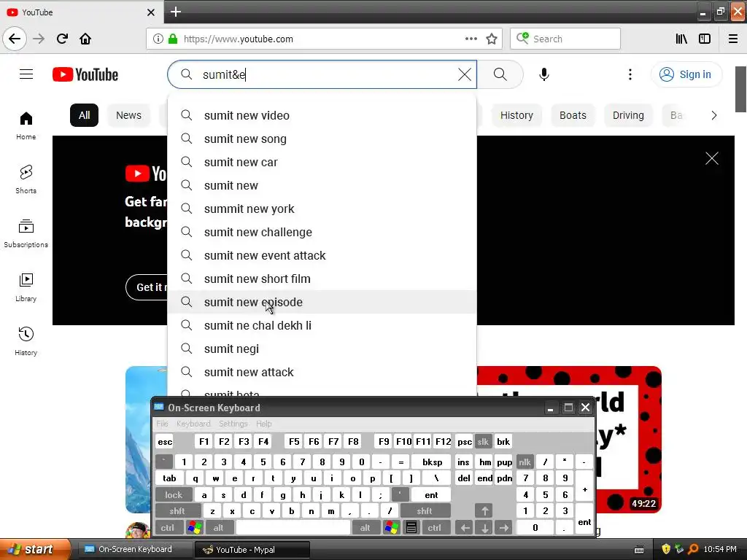Open the Help menu of On-Screen Keyboard
This screenshot has height=560, width=747.
pyautogui.click(x=263, y=424)
